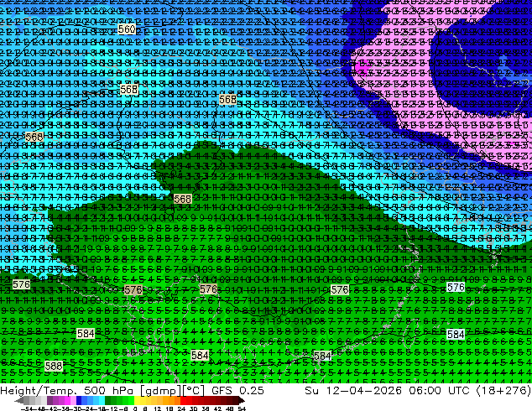The width and height of the screenshot is (532, 411).
Task: Click the "24" value under the color legend
Action: [181, 408]
